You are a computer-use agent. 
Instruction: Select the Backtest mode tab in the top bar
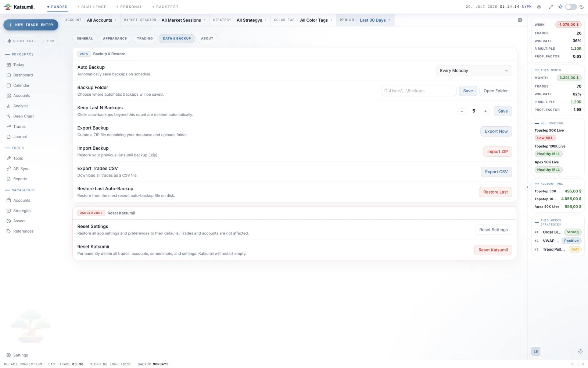165,7
